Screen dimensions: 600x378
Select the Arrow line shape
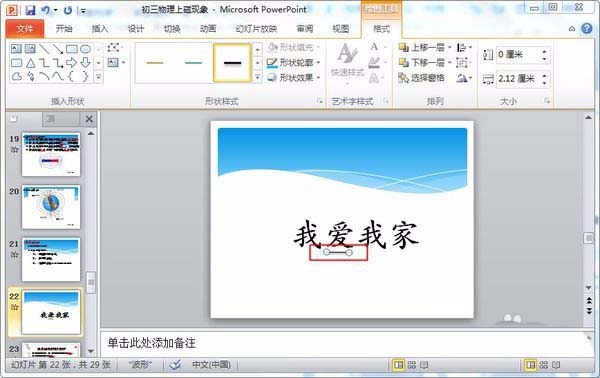(x=58, y=49)
